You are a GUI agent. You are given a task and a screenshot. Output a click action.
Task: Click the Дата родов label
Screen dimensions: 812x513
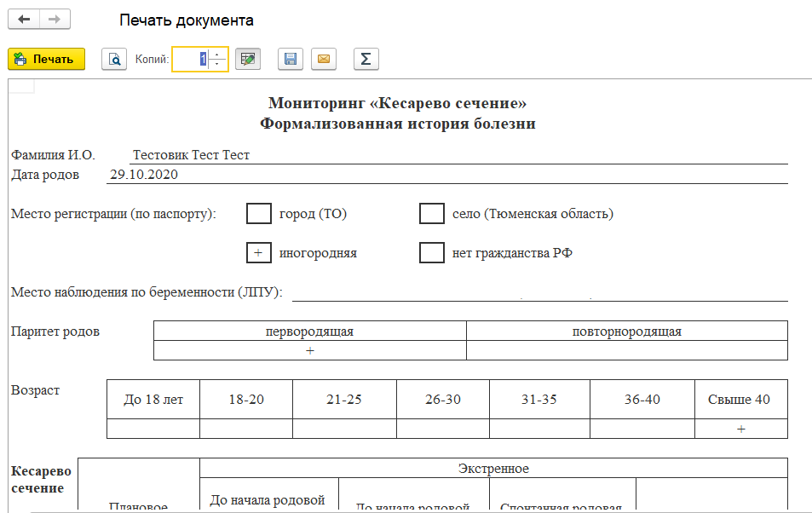point(45,175)
